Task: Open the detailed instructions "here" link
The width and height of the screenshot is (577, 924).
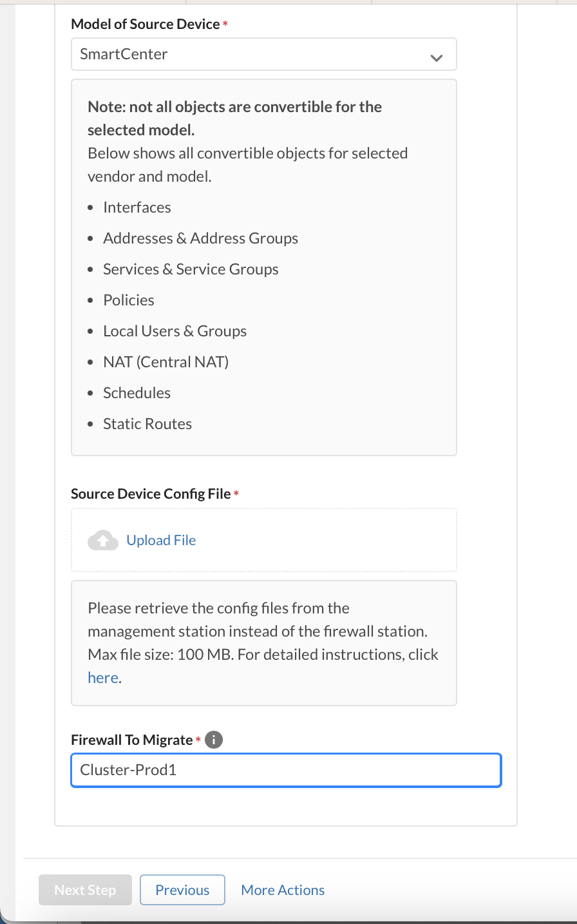Action: [x=103, y=677]
